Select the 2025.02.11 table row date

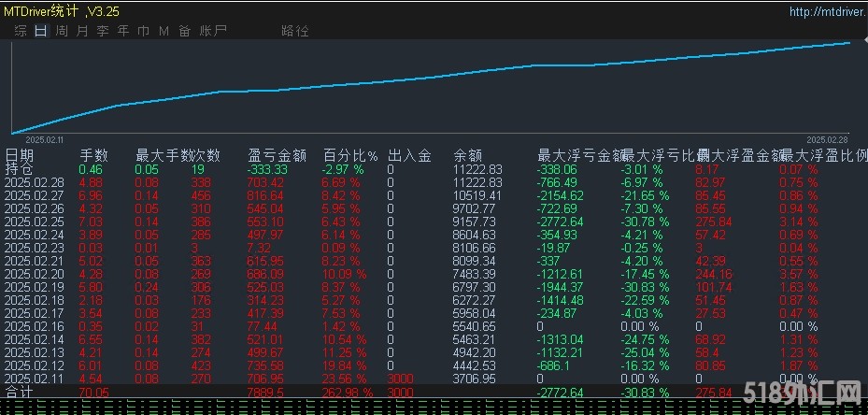[x=35, y=379]
